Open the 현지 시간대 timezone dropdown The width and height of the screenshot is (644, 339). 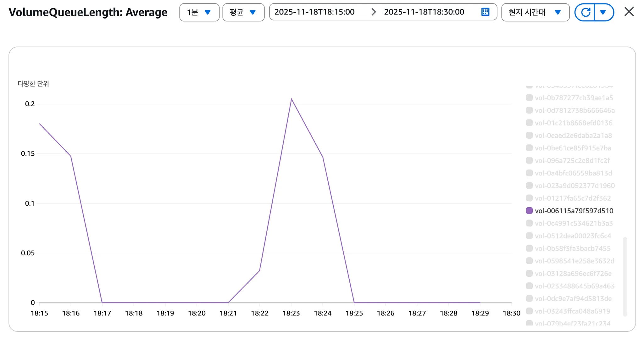pos(535,12)
